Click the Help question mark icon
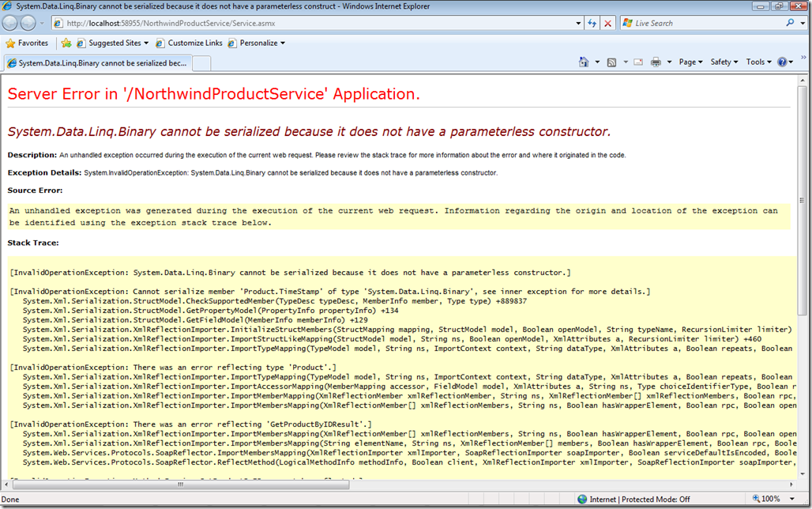This screenshot has width=812, height=509. [783, 62]
